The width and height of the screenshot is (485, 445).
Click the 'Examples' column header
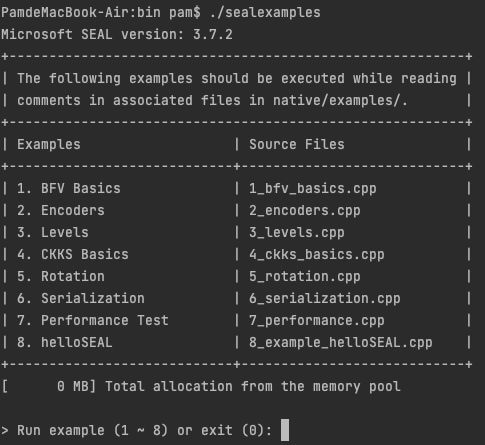click(49, 145)
